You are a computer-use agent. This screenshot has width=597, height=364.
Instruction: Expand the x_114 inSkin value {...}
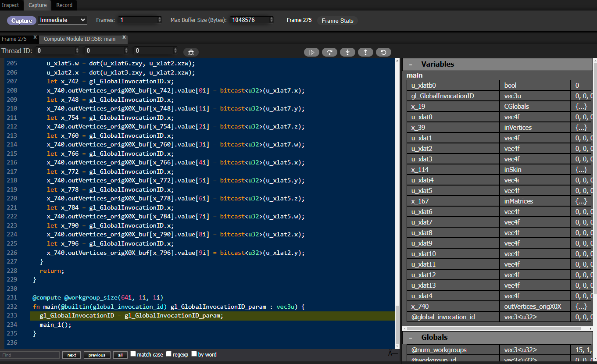[581, 170]
